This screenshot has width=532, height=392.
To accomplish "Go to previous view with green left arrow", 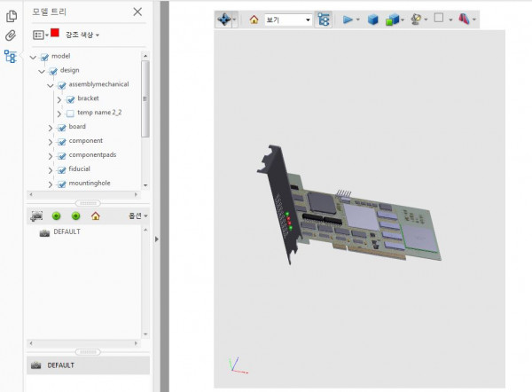I will (x=57, y=216).
